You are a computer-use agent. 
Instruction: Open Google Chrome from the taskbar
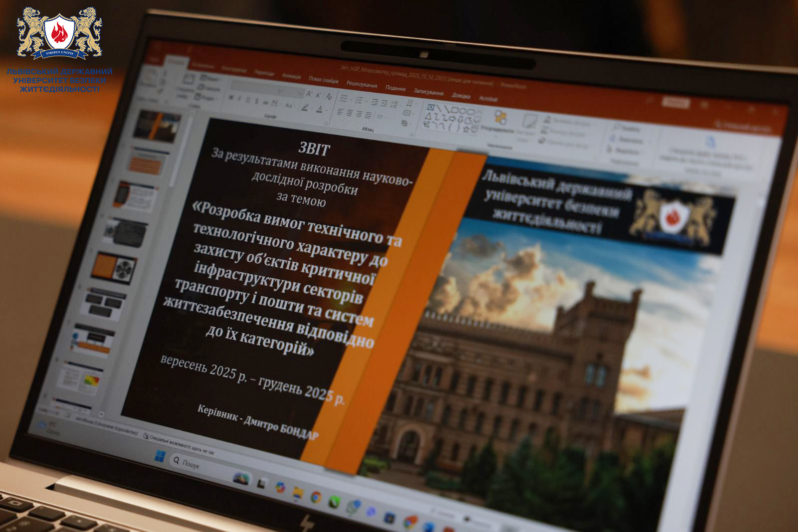tap(316, 497)
